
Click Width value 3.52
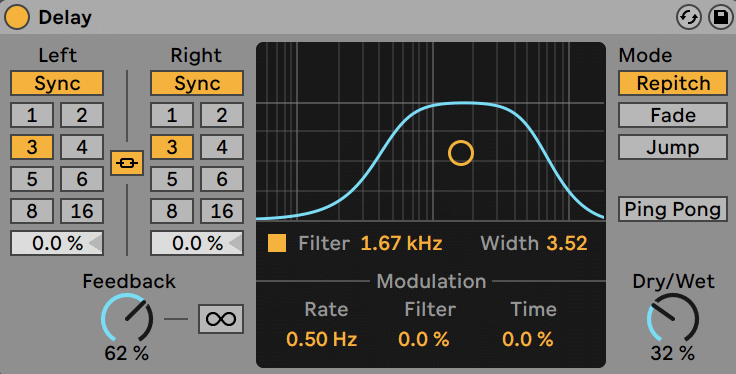(x=567, y=243)
